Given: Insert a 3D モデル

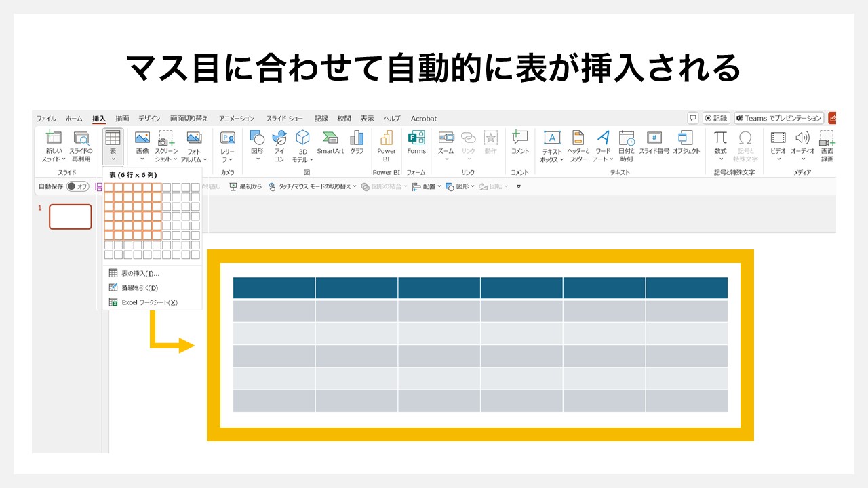Looking at the screenshot, I should 302,144.
